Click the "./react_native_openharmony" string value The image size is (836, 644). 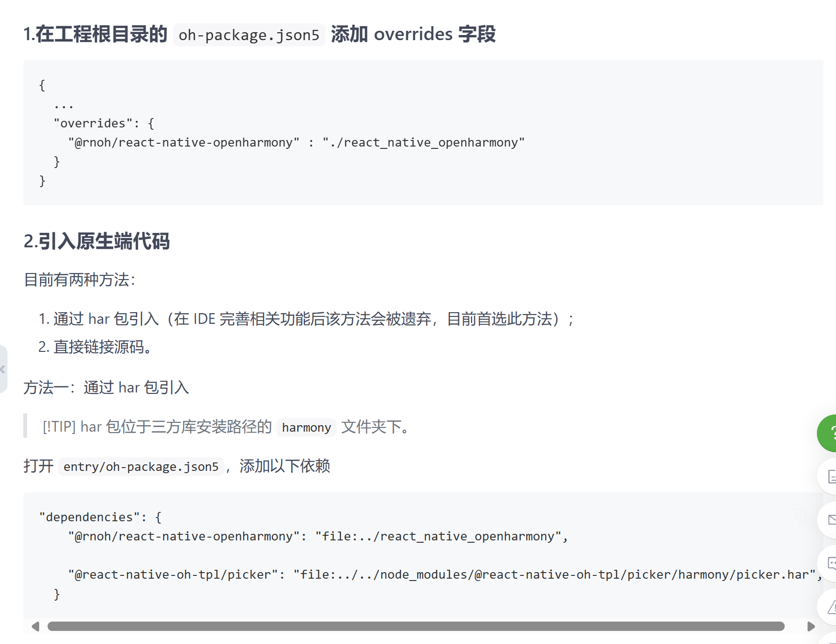tap(424, 142)
